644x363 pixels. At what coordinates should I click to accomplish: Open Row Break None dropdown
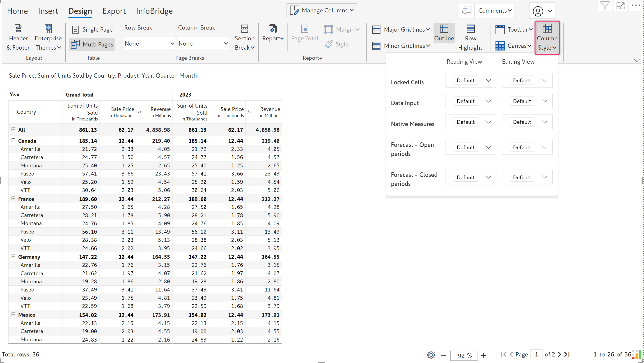[x=149, y=44]
